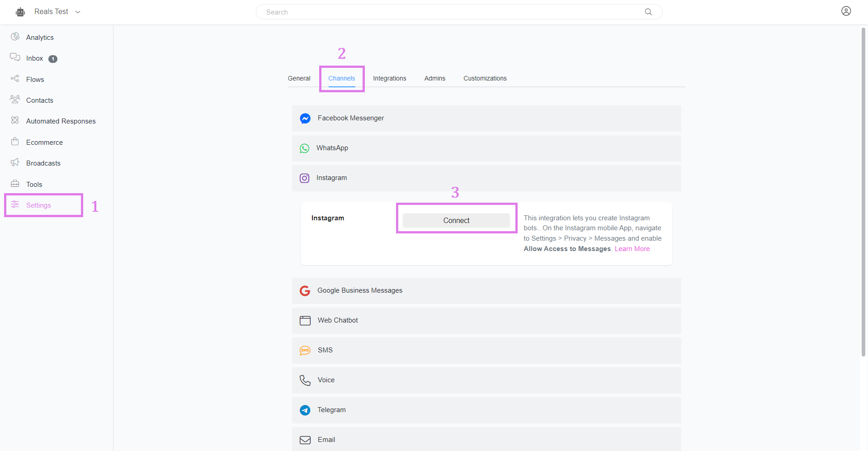Click the robot logo icon

20,12
